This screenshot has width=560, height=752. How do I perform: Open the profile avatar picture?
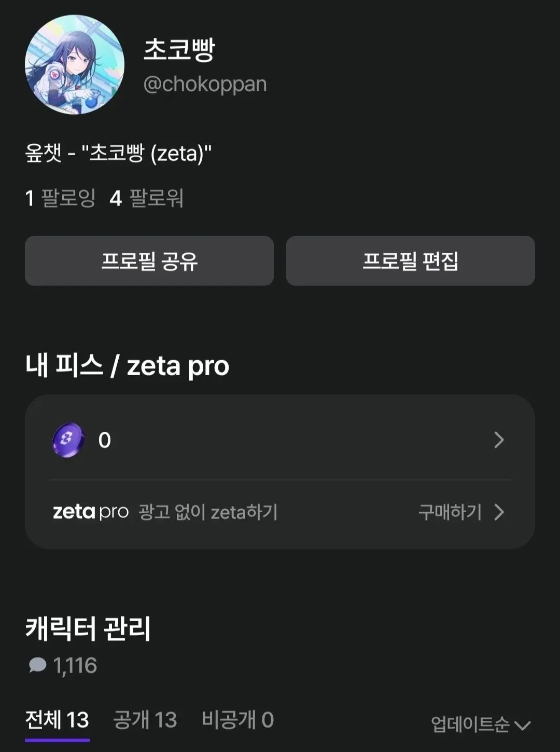click(75, 64)
